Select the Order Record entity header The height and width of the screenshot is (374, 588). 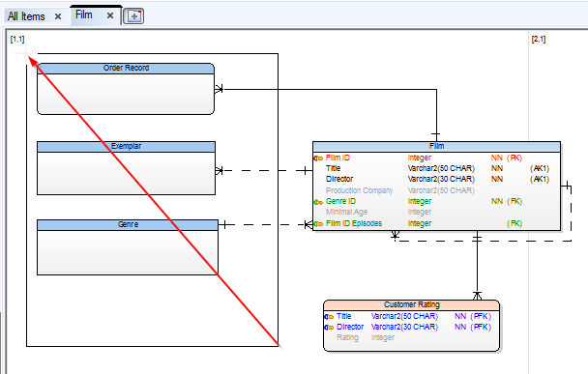pos(126,69)
